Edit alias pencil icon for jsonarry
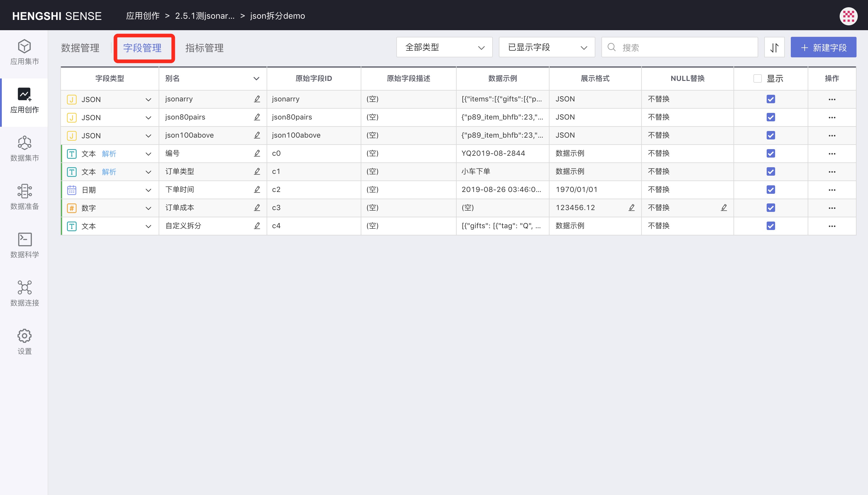 pos(257,99)
